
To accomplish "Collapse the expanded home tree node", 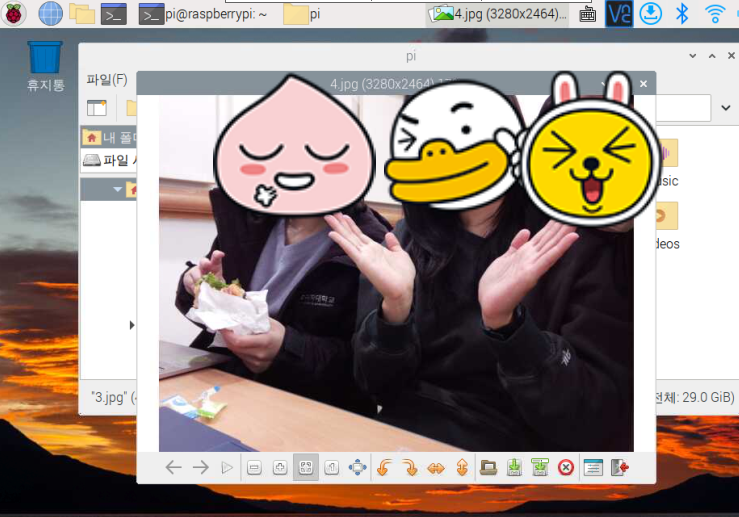I will 117,189.
